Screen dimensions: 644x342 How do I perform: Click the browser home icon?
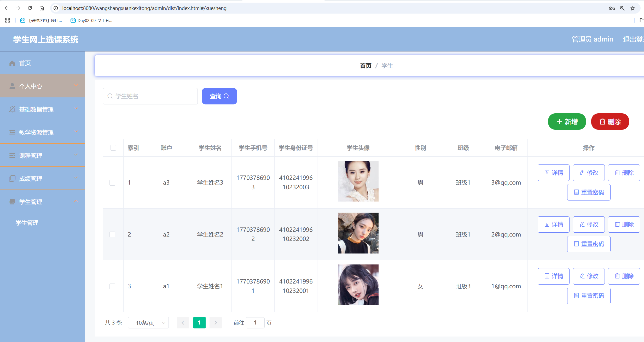point(42,8)
